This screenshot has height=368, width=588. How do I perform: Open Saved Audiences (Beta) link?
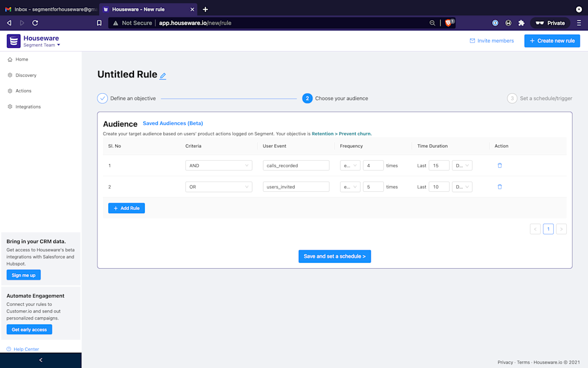pos(173,123)
